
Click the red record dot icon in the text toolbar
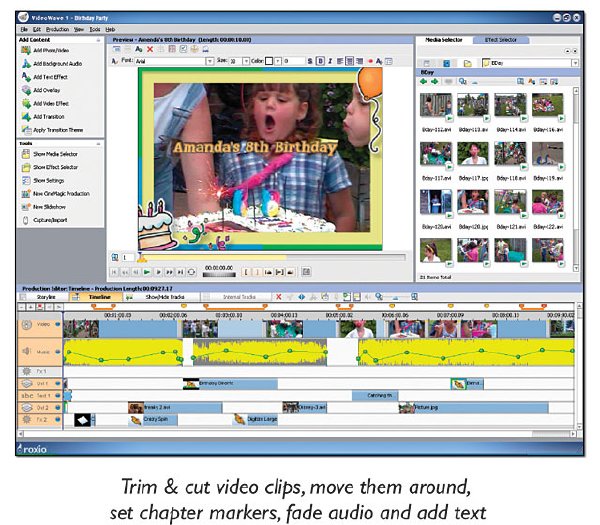tap(370, 61)
